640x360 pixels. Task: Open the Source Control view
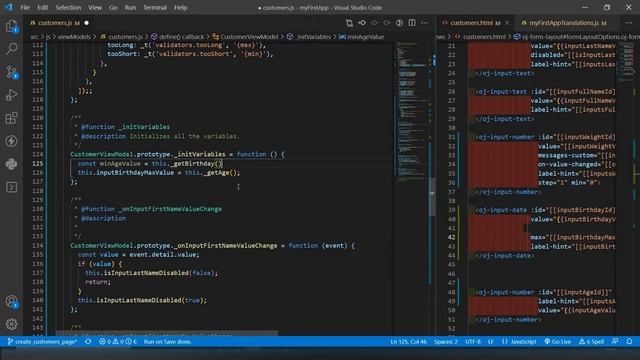tap(11, 72)
